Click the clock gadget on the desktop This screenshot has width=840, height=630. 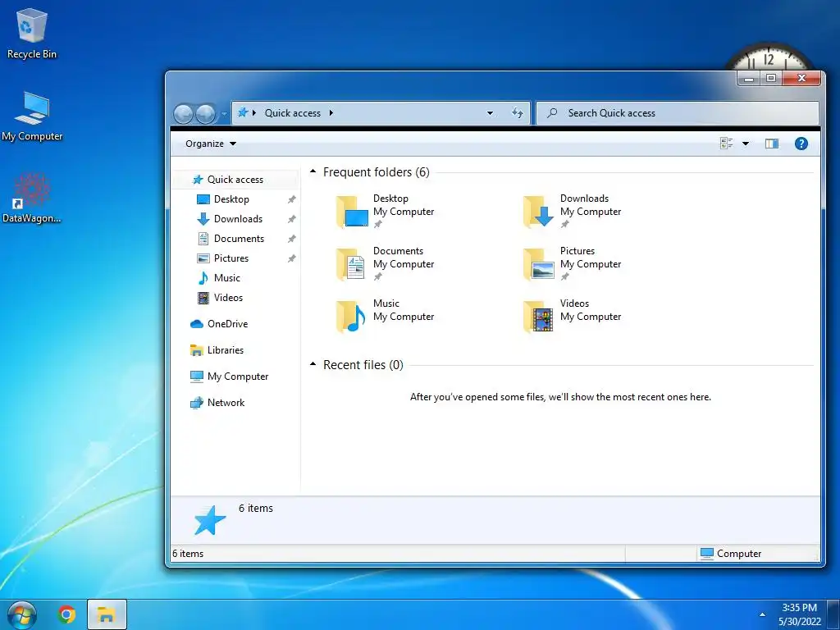point(769,57)
